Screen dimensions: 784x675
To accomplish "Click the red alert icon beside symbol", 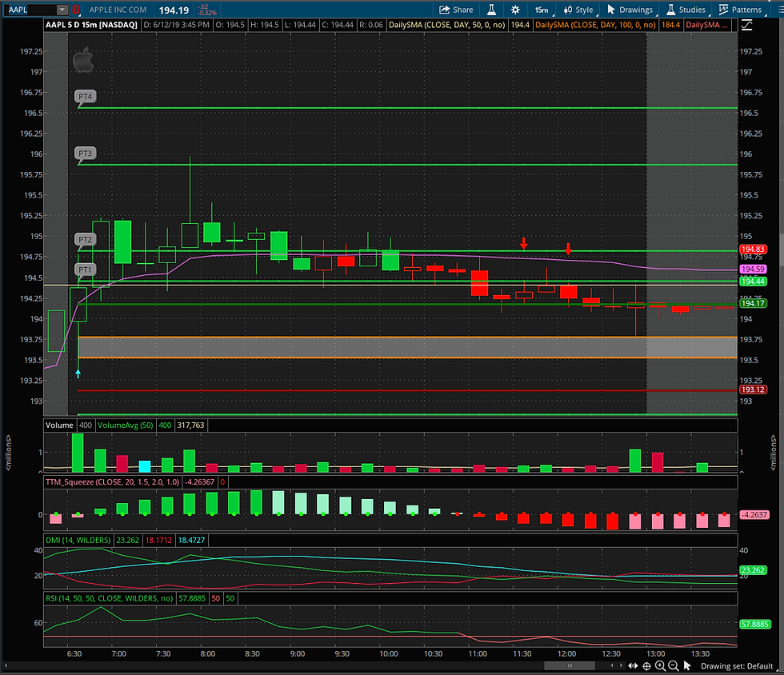I will point(75,10).
